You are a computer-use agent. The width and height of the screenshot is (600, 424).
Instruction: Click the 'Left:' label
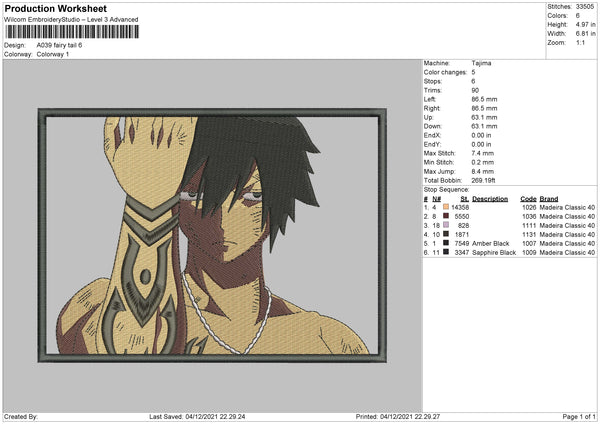pos(430,99)
